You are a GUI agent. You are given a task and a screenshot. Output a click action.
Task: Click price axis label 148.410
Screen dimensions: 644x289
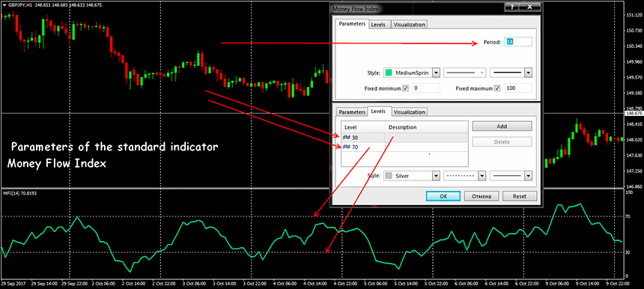pos(634,124)
